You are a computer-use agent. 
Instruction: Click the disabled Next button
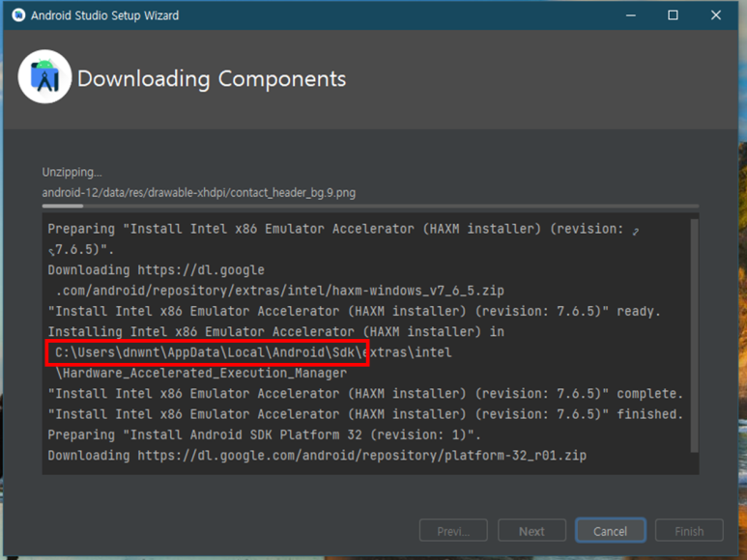[532, 530]
